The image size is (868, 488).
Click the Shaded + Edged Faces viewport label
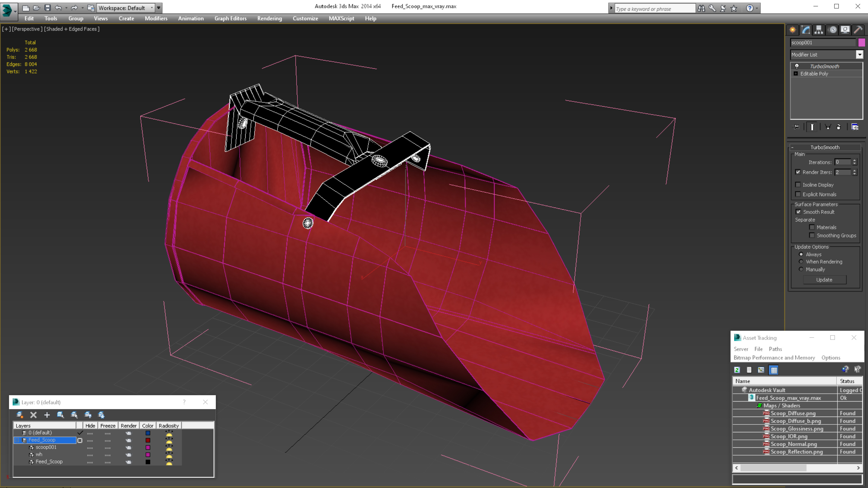point(72,29)
